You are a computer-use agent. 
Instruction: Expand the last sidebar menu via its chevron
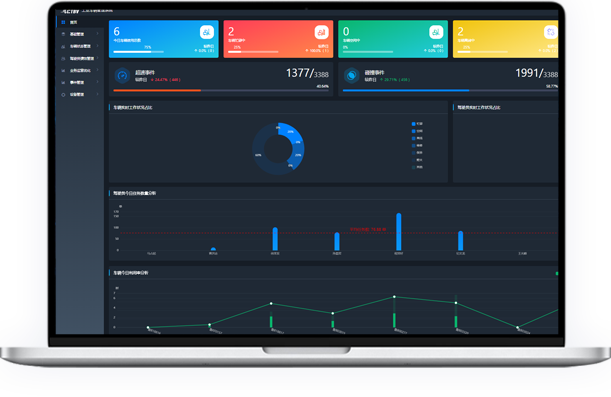click(97, 94)
